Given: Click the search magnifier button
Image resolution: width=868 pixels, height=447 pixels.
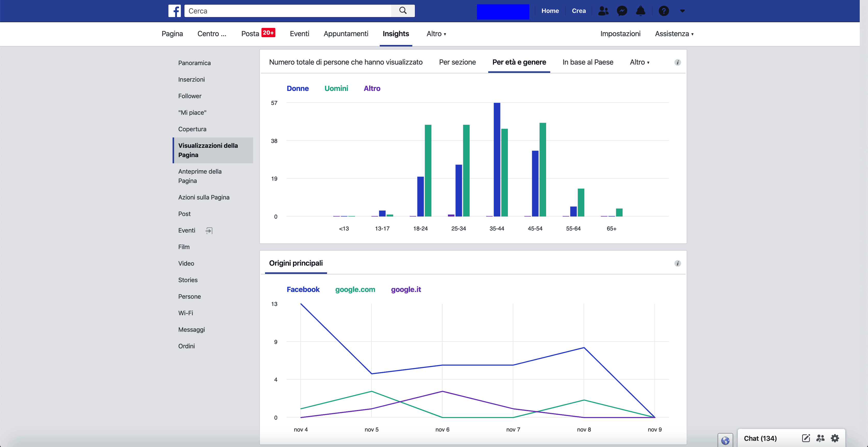Looking at the screenshot, I should tap(403, 11).
